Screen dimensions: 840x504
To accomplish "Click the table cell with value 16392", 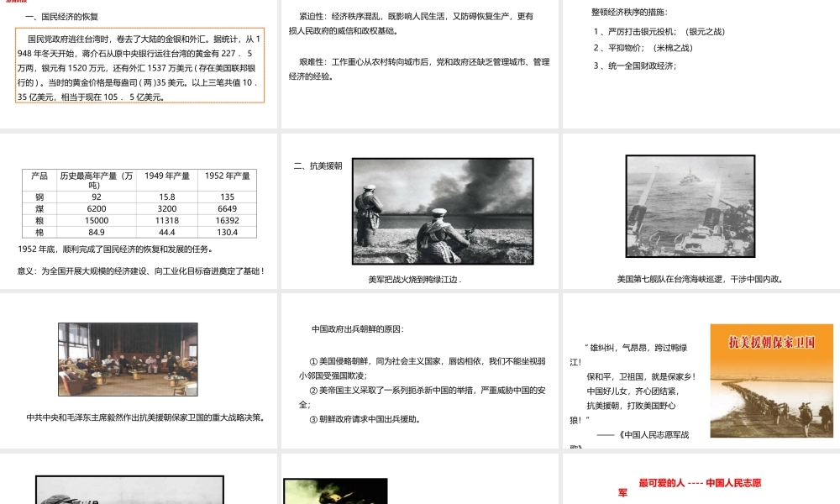I will (x=227, y=221).
